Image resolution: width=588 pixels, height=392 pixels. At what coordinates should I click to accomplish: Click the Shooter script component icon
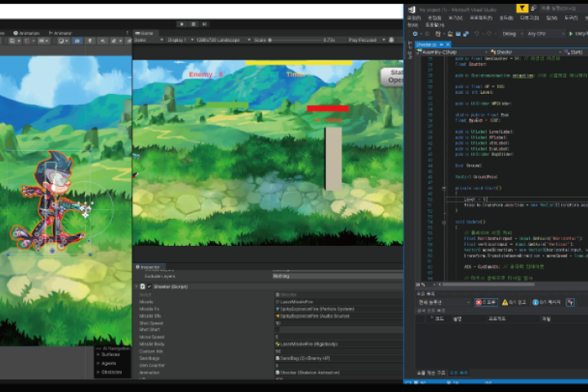(x=142, y=286)
